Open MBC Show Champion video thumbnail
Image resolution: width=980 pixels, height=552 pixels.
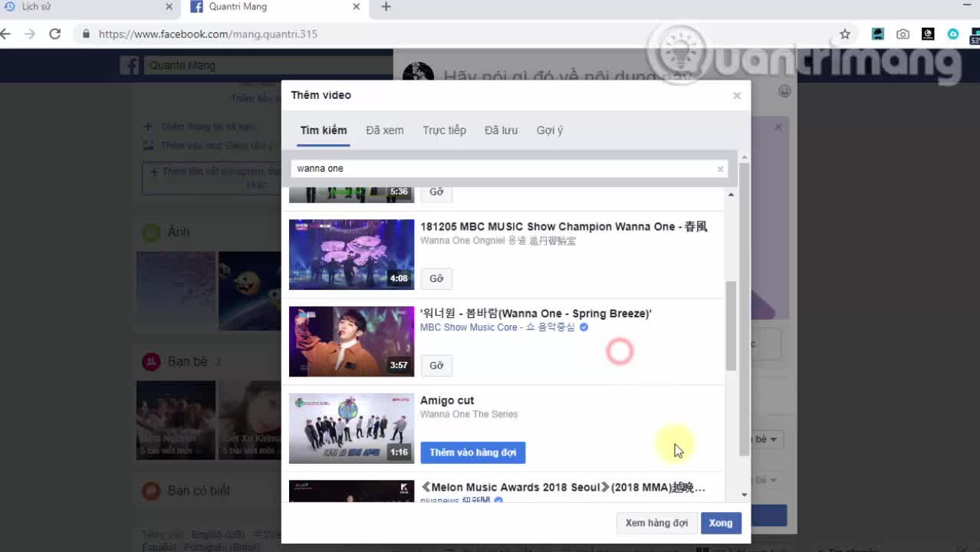tap(351, 255)
